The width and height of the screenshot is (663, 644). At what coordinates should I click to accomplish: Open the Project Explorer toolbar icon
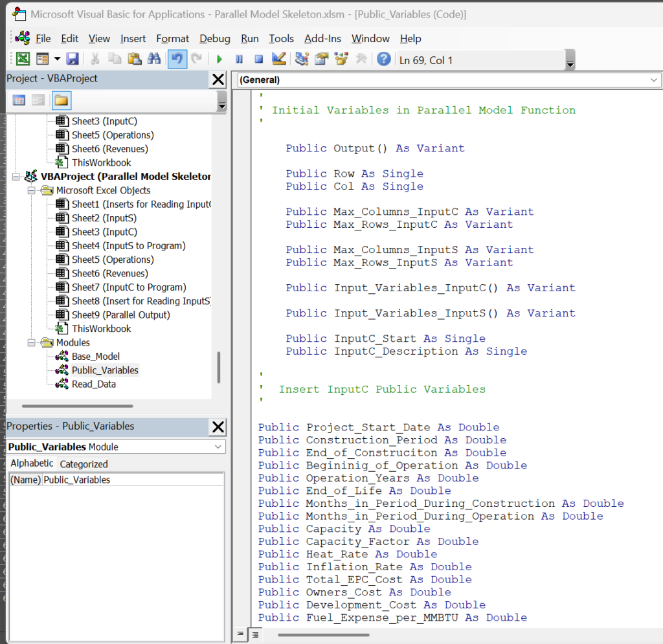click(302, 59)
